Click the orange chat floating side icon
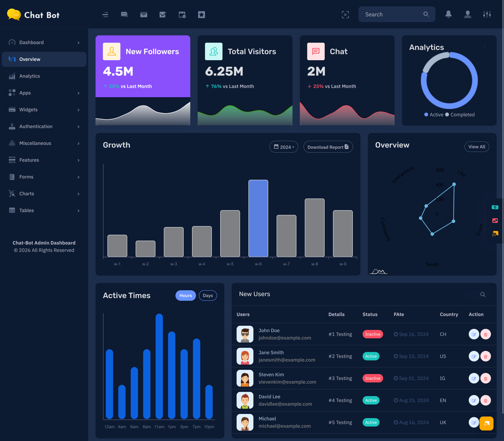Image resolution: width=504 pixels, height=441 pixels. tap(495, 233)
